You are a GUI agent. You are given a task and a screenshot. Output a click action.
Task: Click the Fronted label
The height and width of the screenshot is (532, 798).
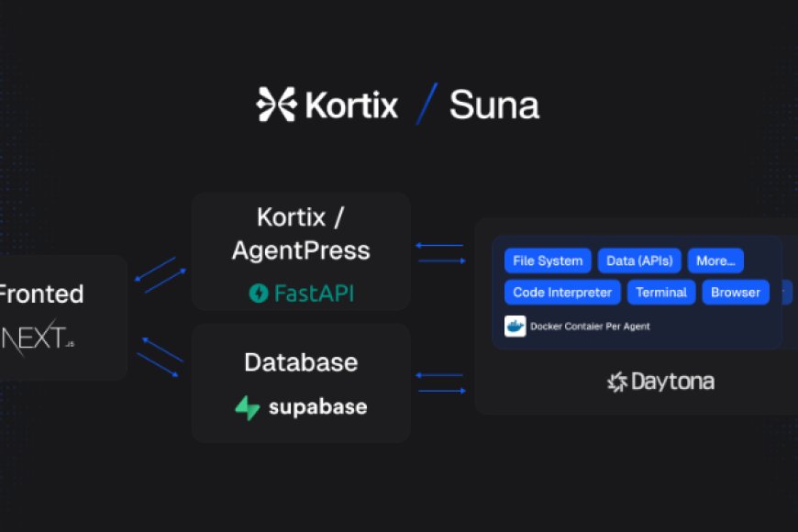(x=39, y=294)
